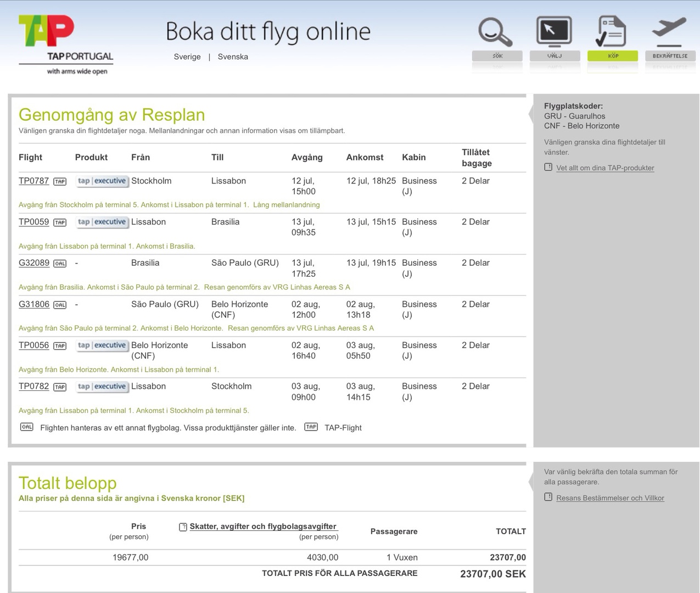Open flight TP0059 details link

[34, 222]
